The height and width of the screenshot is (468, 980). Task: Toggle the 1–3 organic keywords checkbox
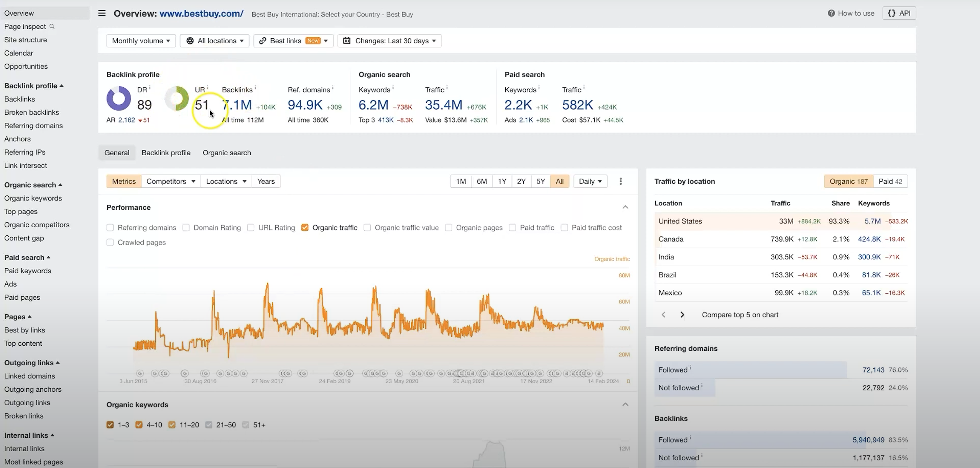110,425
